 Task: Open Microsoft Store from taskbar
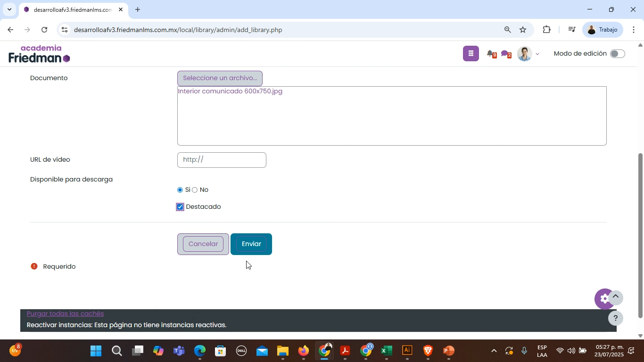tap(220, 351)
